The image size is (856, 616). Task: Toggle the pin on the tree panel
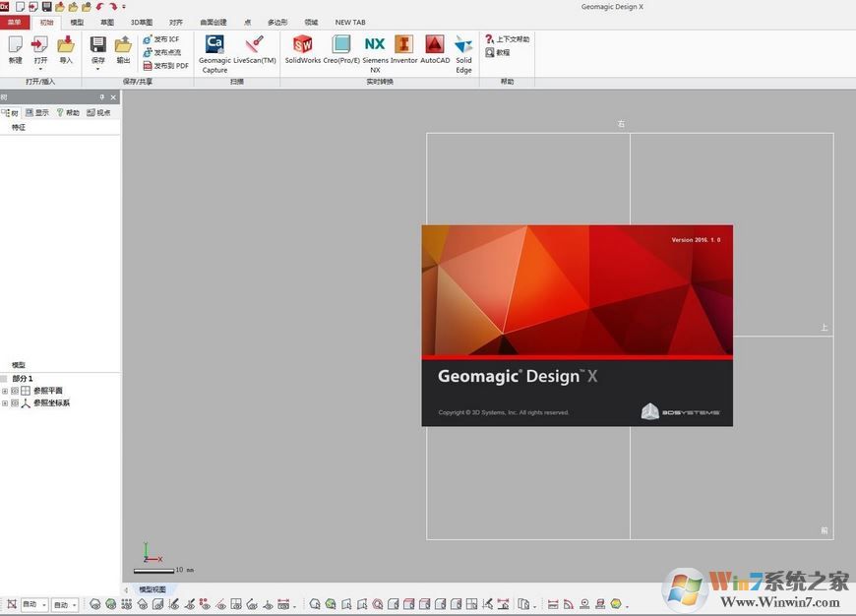click(x=101, y=97)
